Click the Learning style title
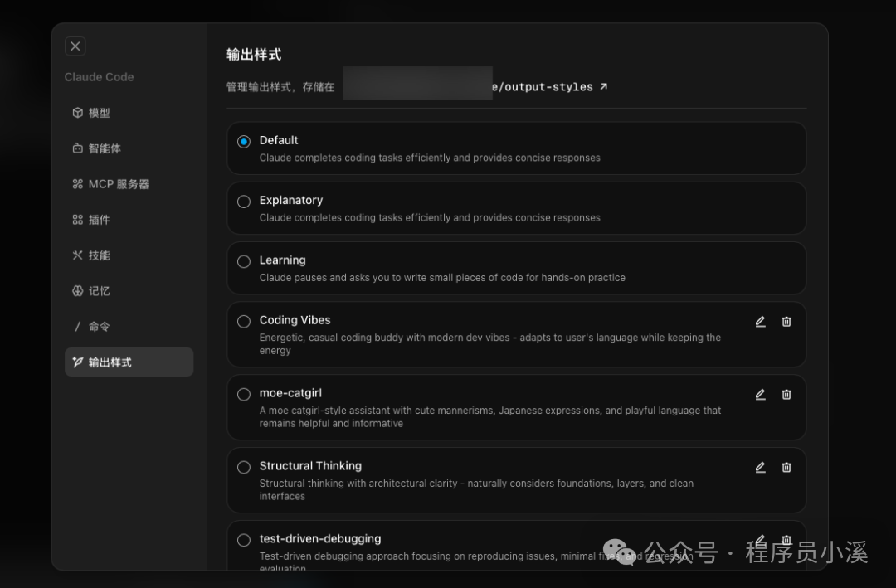 coord(282,260)
